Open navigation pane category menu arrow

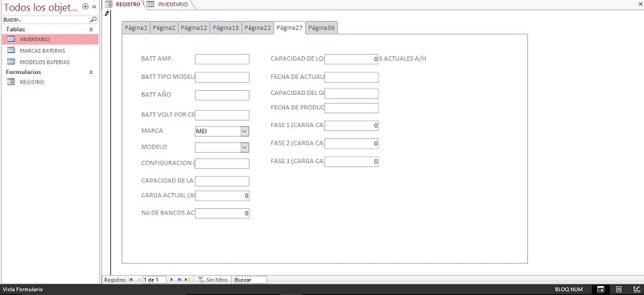click(85, 6)
